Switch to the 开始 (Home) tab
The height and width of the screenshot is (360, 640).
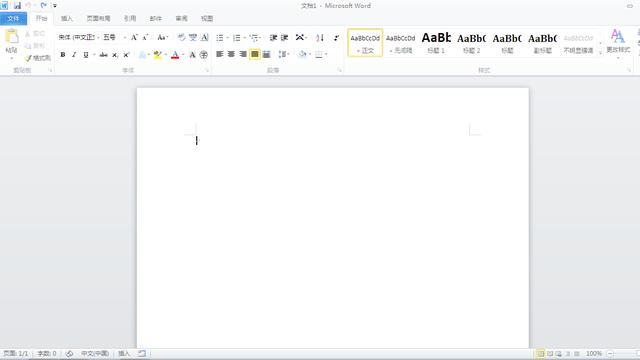click(41, 18)
